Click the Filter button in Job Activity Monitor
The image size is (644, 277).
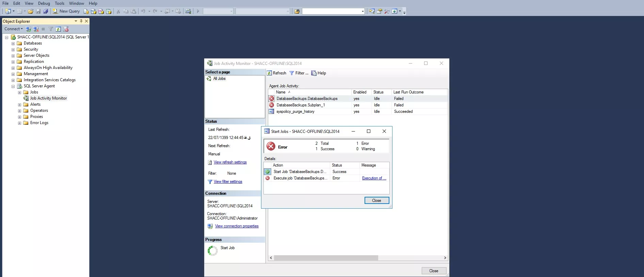tap(299, 73)
